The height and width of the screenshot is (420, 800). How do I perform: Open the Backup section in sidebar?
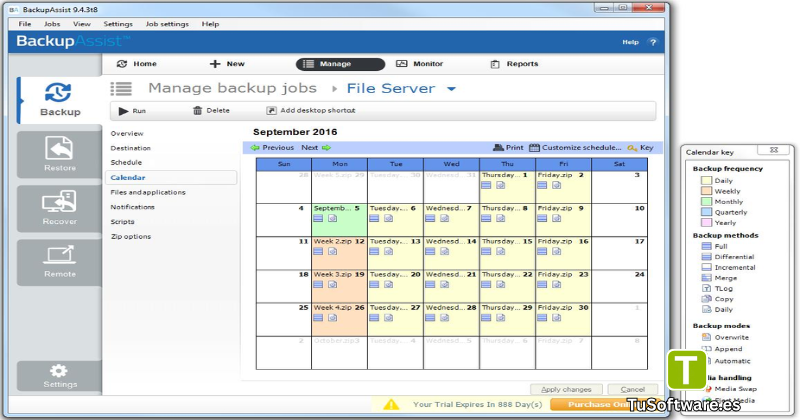[60, 101]
